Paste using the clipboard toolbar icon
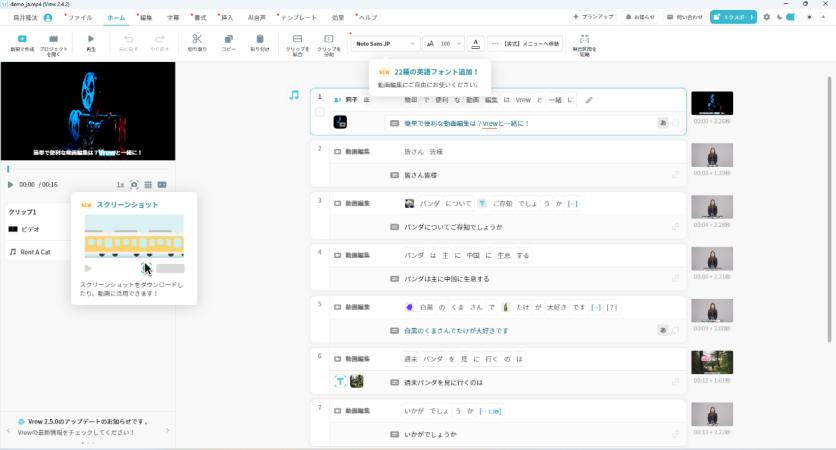The height and width of the screenshot is (450, 836). [260, 39]
